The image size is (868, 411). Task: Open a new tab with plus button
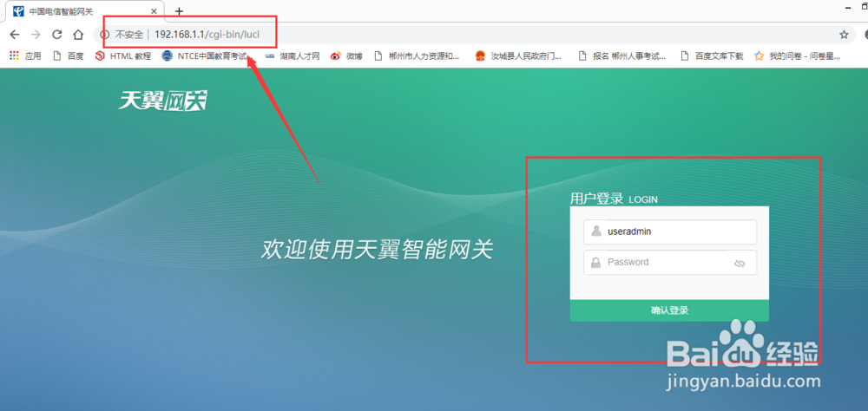click(x=179, y=11)
